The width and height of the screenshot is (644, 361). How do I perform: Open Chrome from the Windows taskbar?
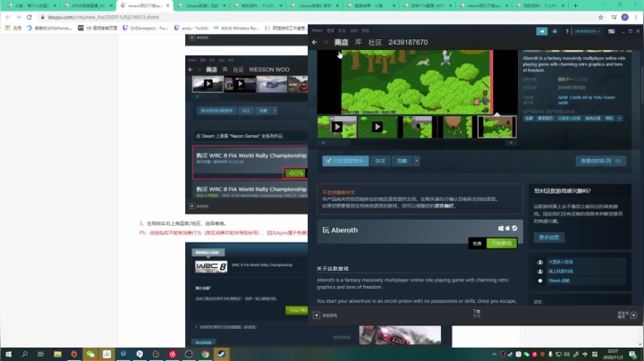(205, 354)
